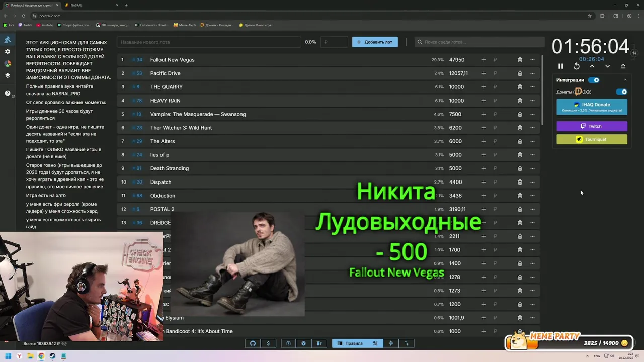Viewport: 644px width, 362px height.
Task: Open a new browser tab
Action: pos(126,5)
